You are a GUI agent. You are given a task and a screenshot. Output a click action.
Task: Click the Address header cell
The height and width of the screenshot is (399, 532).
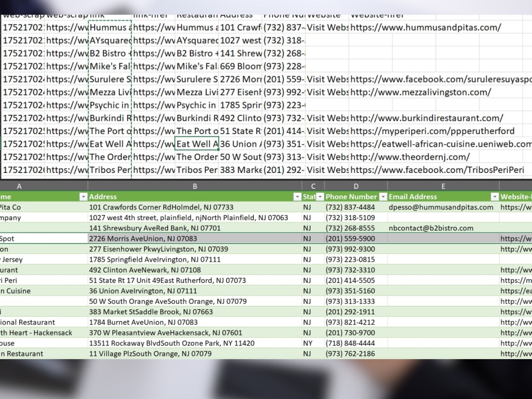195,197
